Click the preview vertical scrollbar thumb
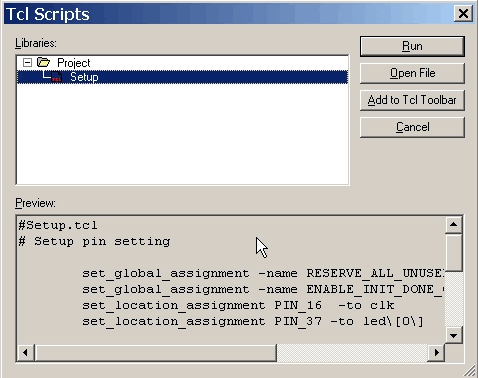The width and height of the screenshot is (478, 378). click(453, 252)
